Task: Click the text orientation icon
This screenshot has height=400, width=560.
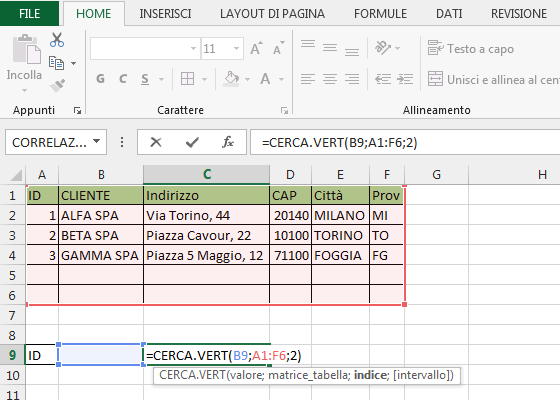Action: 382,48
